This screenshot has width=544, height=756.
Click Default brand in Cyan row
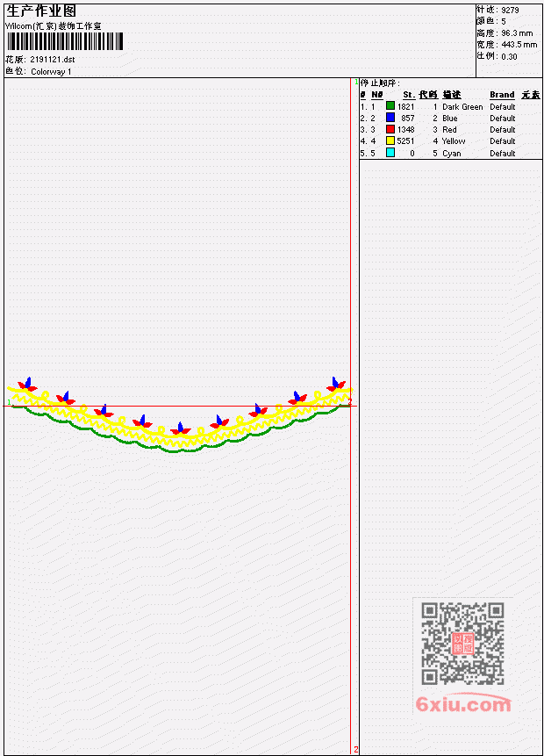pos(503,154)
